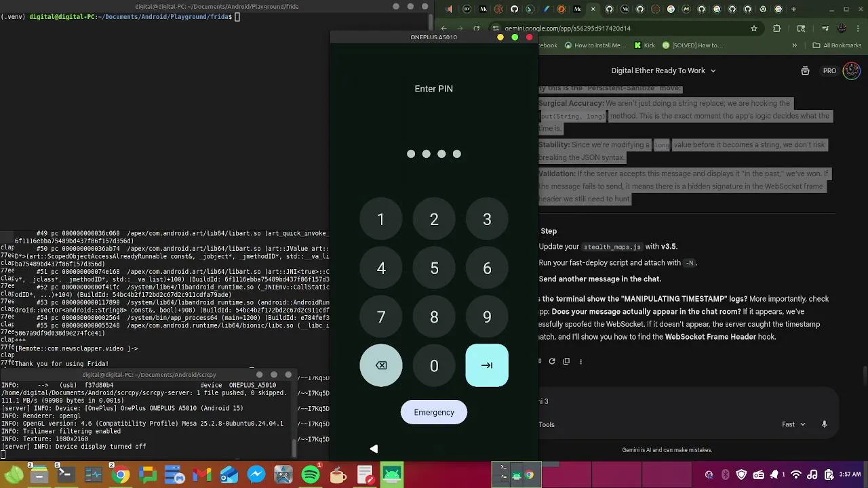868x488 pixels.
Task: Open the notifications bell tray icon
Action: click(x=775, y=475)
